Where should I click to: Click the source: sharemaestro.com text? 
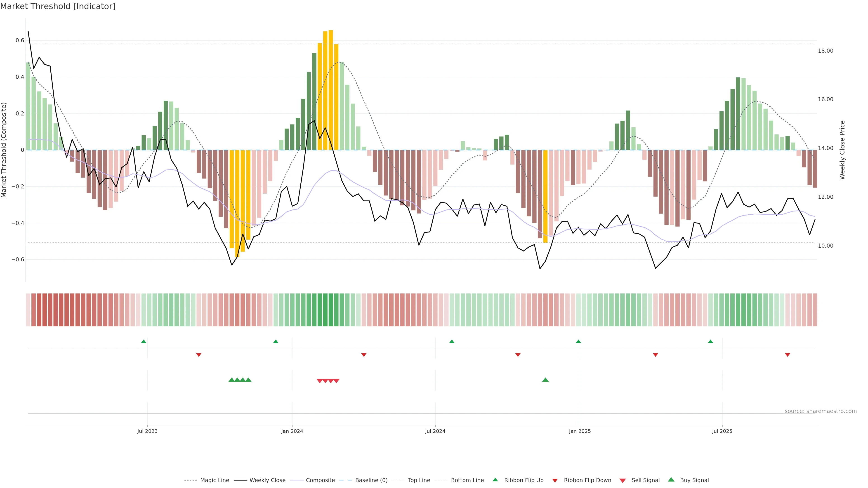(821, 411)
